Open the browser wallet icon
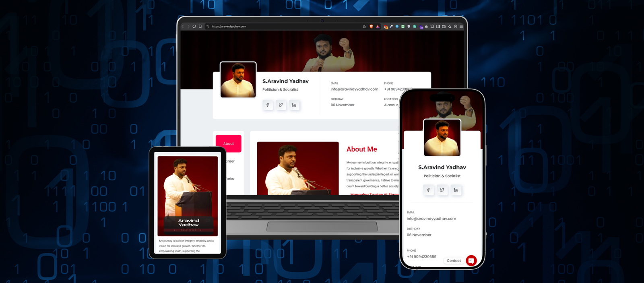This screenshot has height=283, width=644. pyautogui.click(x=444, y=27)
